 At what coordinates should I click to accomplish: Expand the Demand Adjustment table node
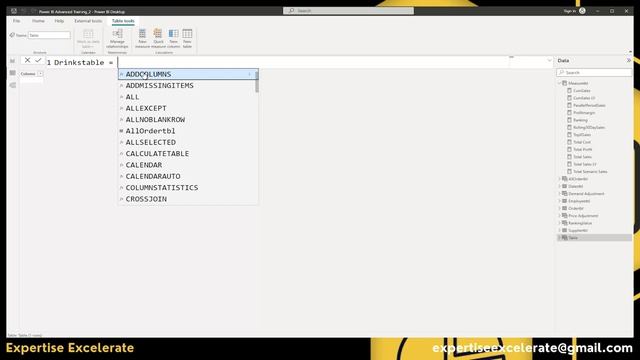pyautogui.click(x=560, y=193)
